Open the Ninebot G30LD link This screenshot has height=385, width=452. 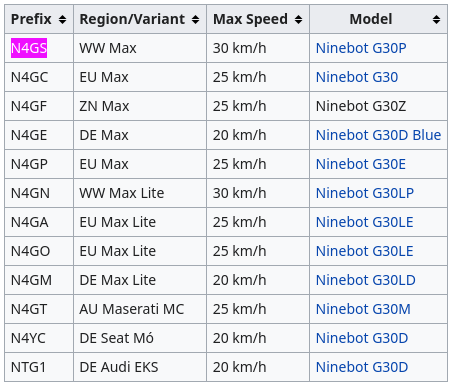point(366,280)
